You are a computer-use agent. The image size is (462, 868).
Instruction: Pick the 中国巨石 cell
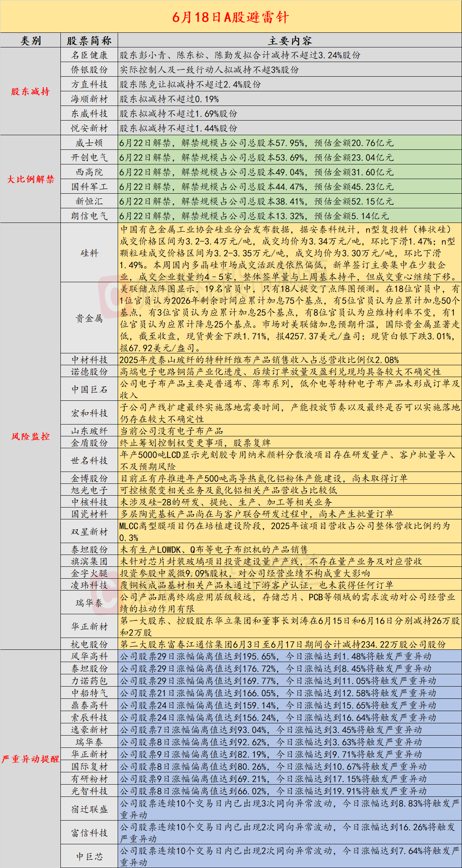tap(89, 389)
